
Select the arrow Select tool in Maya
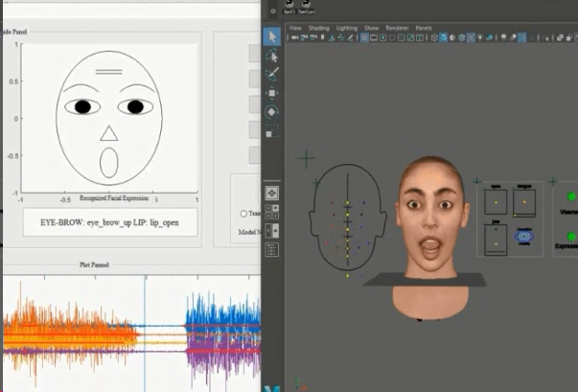272,36
